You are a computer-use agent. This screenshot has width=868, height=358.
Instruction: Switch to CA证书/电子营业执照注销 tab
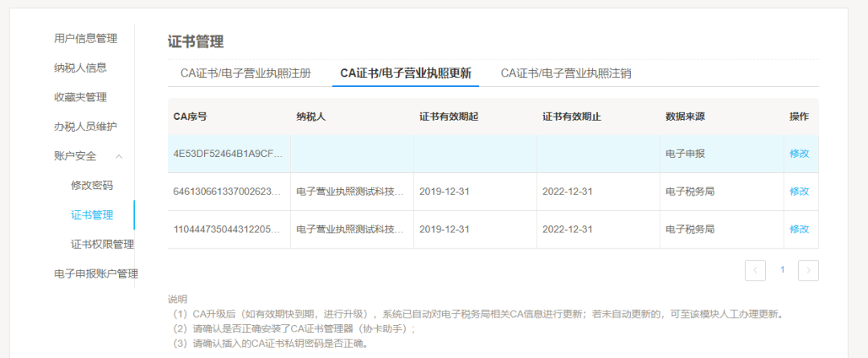(567, 74)
